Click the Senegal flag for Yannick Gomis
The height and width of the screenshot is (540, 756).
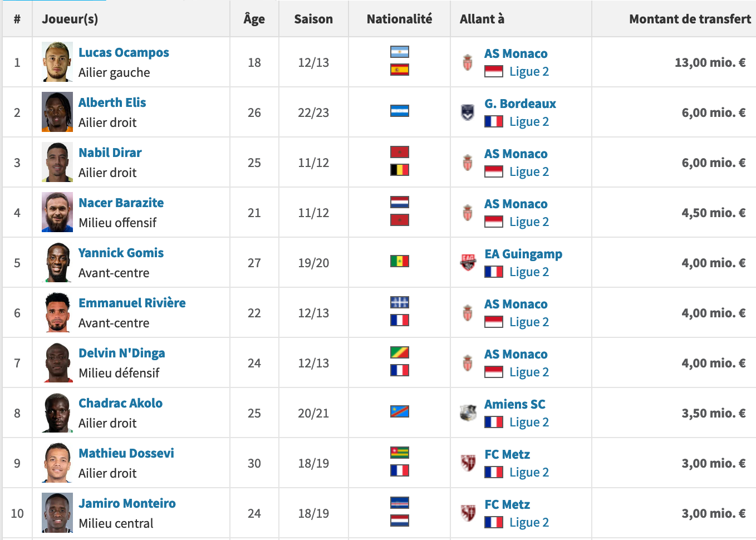pyautogui.click(x=400, y=261)
